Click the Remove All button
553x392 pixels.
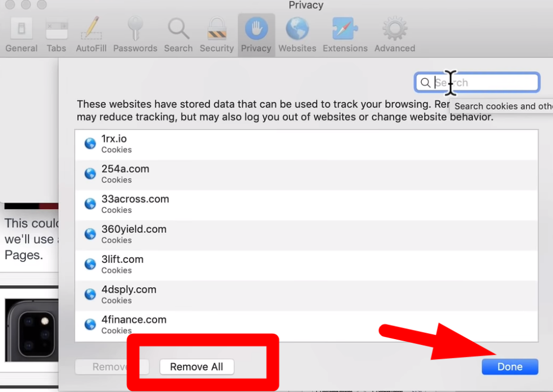(197, 367)
